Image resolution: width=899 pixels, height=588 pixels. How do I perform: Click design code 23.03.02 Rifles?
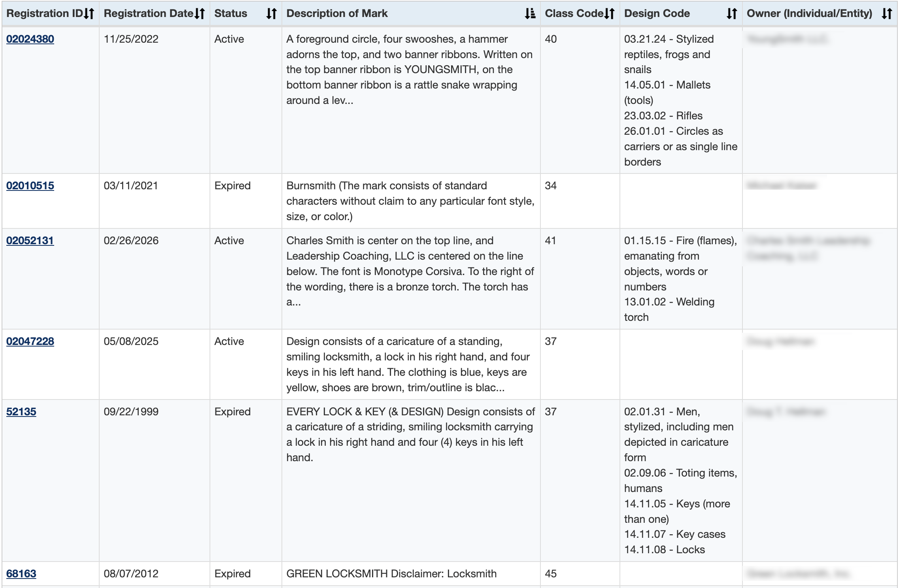663,116
